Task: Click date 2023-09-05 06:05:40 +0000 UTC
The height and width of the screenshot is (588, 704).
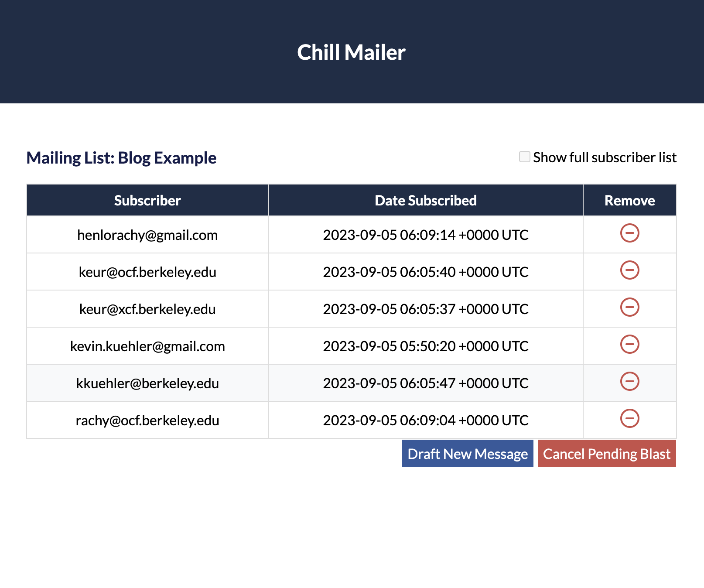Action: point(426,272)
